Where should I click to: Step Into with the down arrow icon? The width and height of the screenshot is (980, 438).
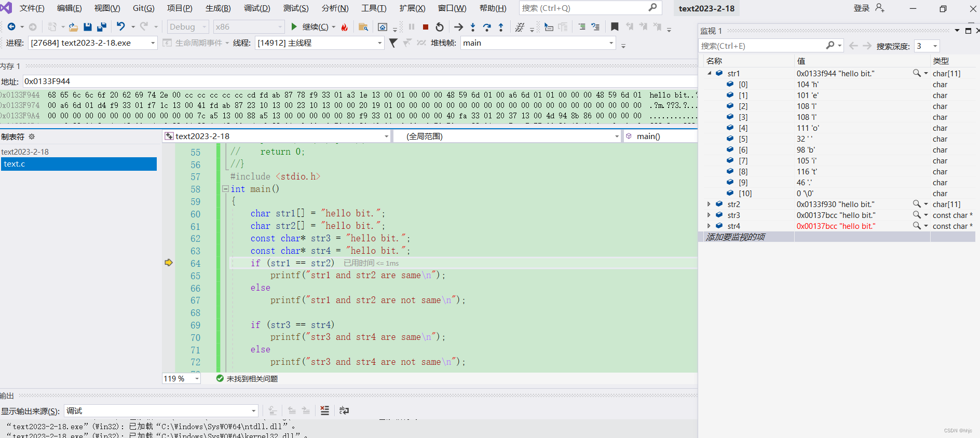click(473, 27)
